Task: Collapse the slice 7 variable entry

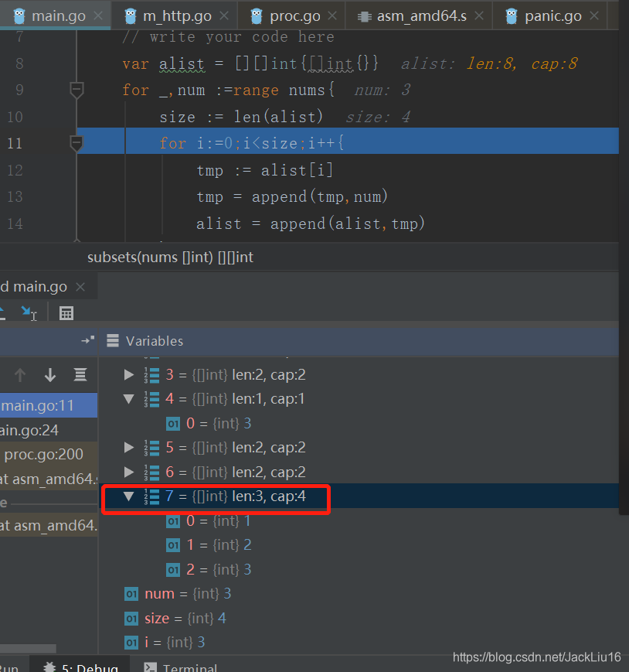Action: (x=128, y=496)
